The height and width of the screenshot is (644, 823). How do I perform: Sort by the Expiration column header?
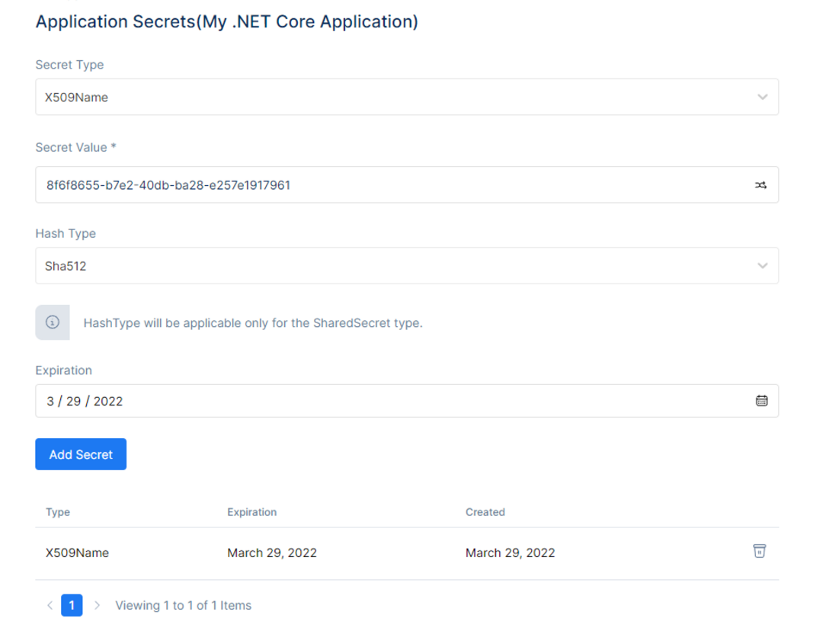[x=252, y=512]
